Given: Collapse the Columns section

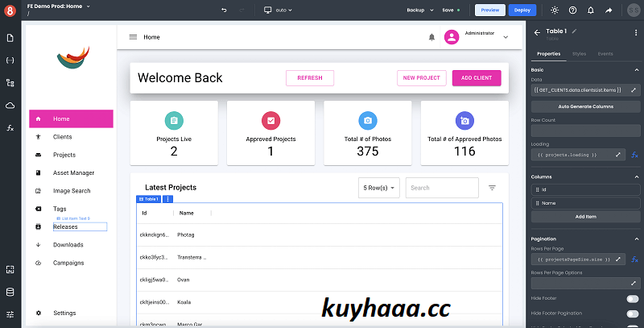Looking at the screenshot, I should click(636, 176).
